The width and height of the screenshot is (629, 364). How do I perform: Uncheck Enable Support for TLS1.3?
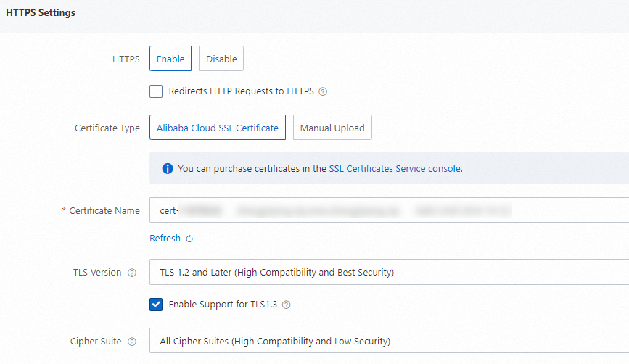[x=156, y=305]
